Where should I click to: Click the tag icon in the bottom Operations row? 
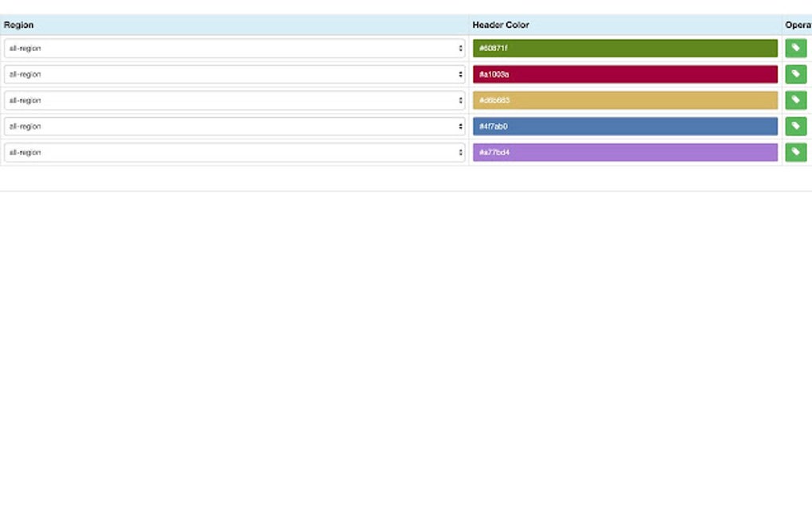coord(795,152)
